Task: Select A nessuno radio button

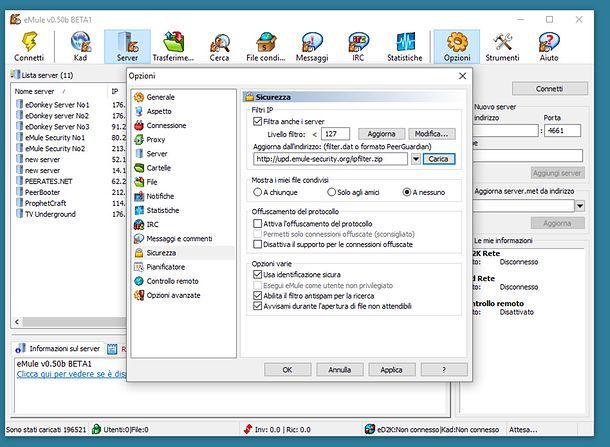Action: tap(407, 192)
